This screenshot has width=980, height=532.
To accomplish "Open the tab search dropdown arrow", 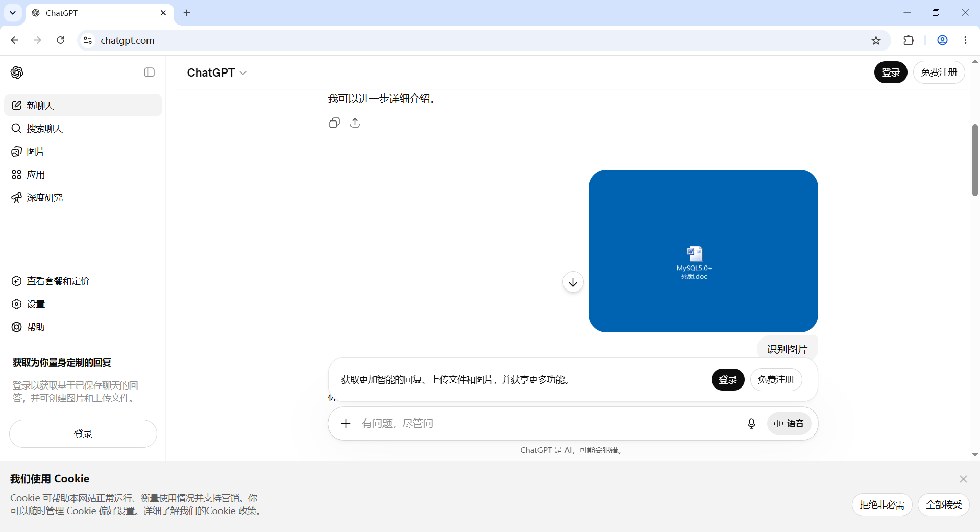I will tap(13, 13).
